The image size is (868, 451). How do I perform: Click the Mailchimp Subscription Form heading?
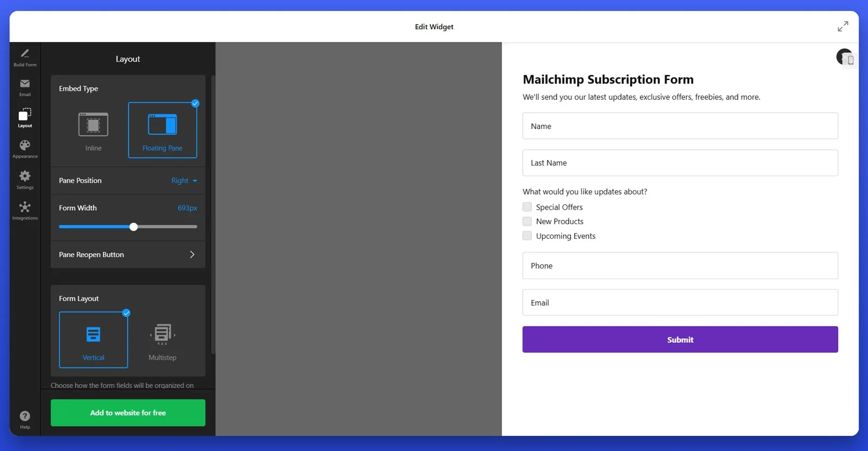click(x=608, y=79)
